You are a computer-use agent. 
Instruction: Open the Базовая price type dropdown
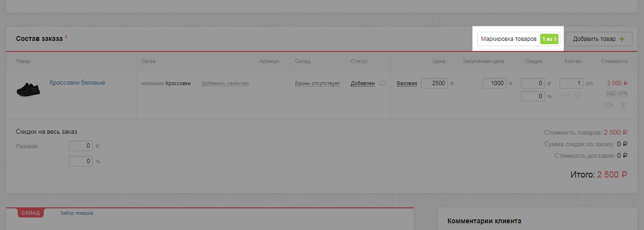click(407, 84)
